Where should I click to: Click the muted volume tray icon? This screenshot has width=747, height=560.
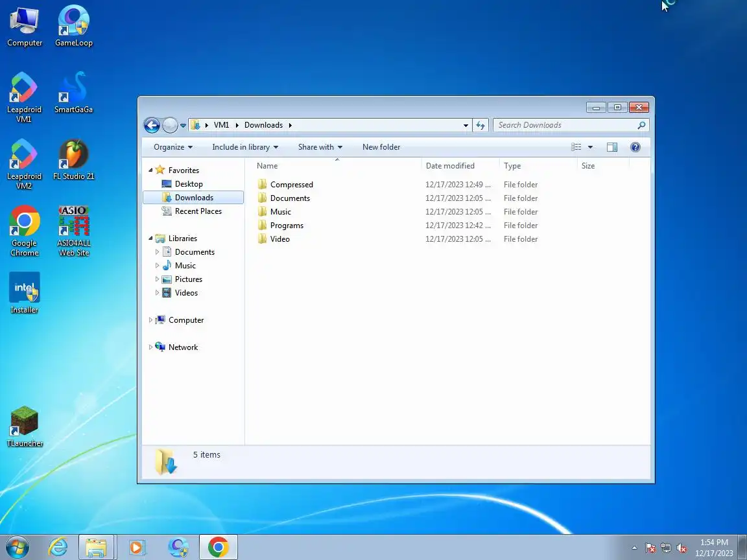682,548
